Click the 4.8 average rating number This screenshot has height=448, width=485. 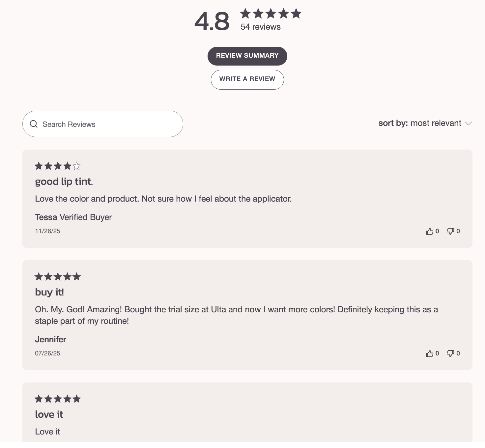click(x=212, y=21)
